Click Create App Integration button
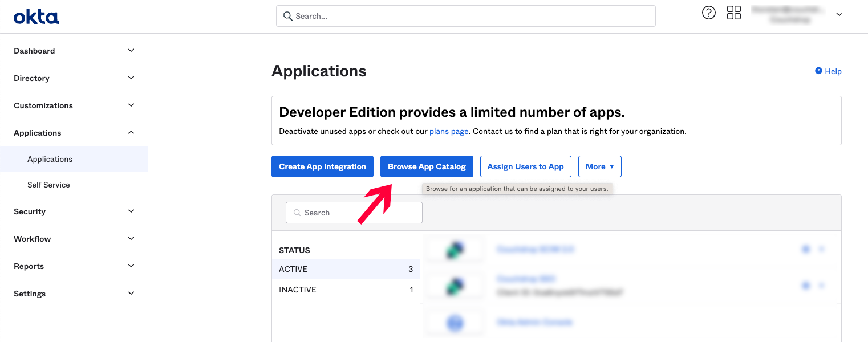Screen dimensions: 868x342 [322, 166]
